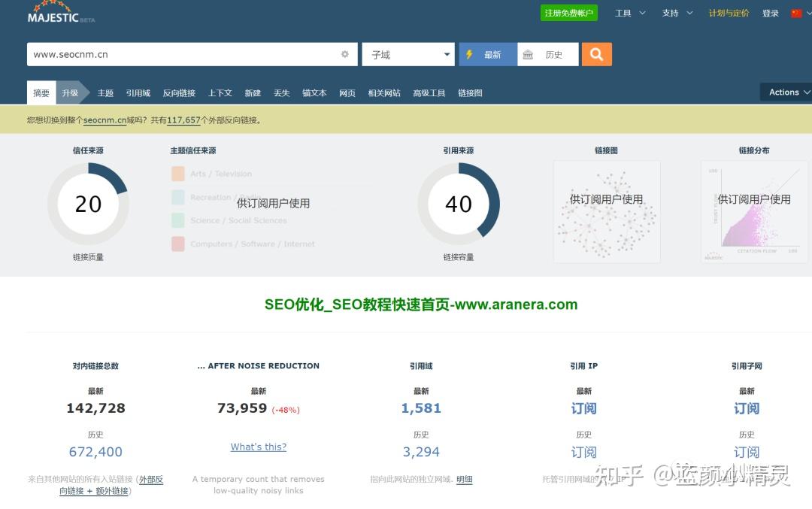Click 订阅 under 引用 IP 历史
The width and height of the screenshot is (812, 509).
(x=583, y=452)
